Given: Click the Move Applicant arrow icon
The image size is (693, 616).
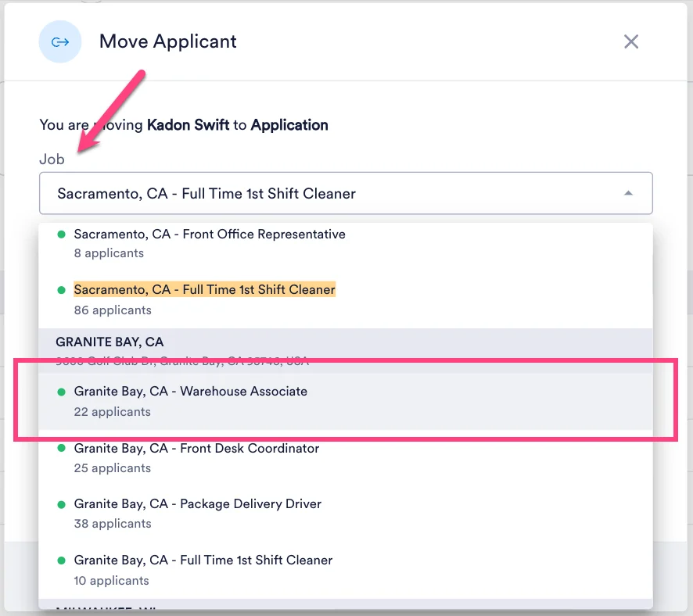Looking at the screenshot, I should tap(60, 42).
